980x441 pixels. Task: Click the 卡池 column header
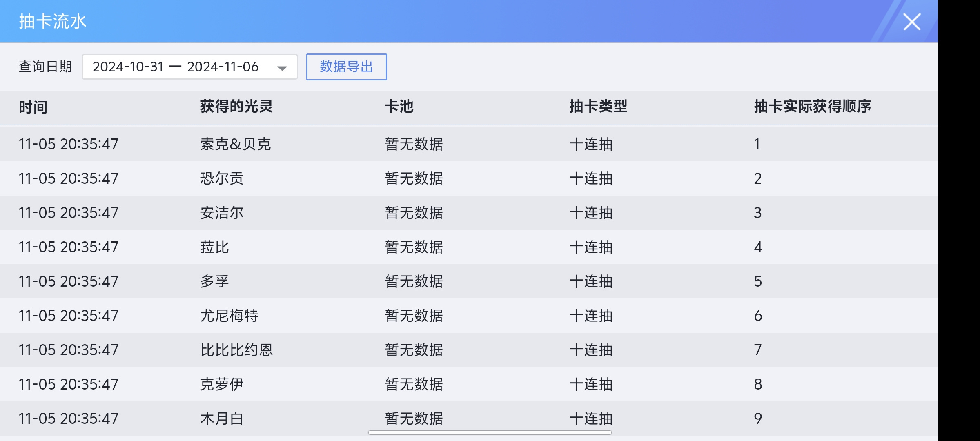[x=399, y=107]
